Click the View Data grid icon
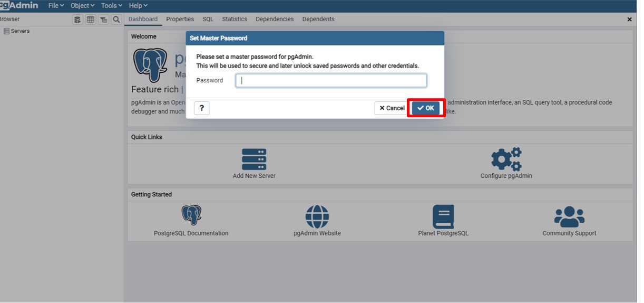 (91, 20)
